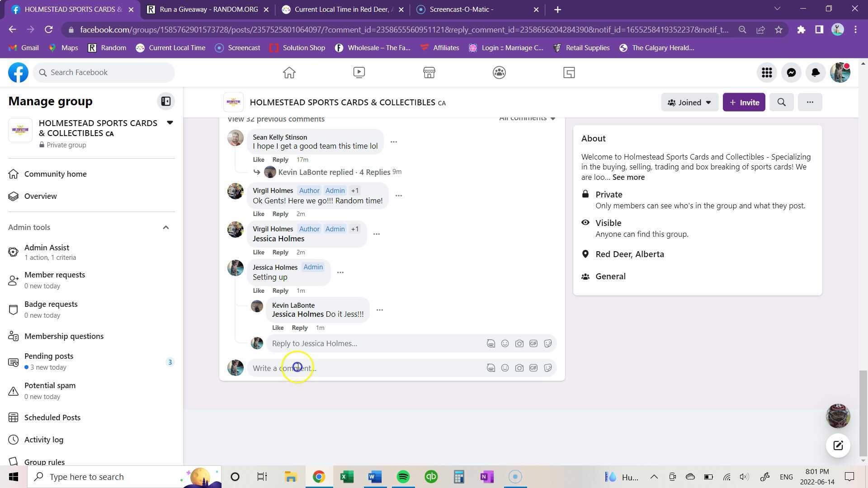Open Messenger chat icon
Image resolution: width=868 pixels, height=488 pixels.
pyautogui.click(x=791, y=72)
